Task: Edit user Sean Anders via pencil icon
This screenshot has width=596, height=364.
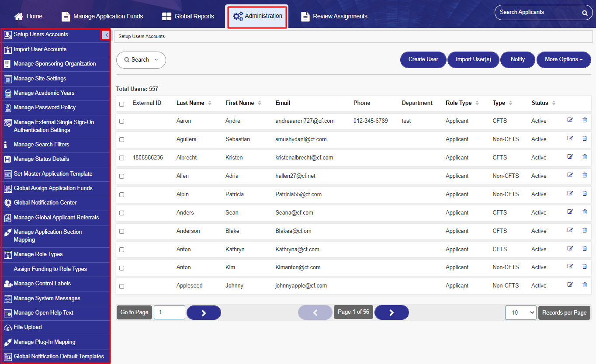Action: pyautogui.click(x=570, y=212)
